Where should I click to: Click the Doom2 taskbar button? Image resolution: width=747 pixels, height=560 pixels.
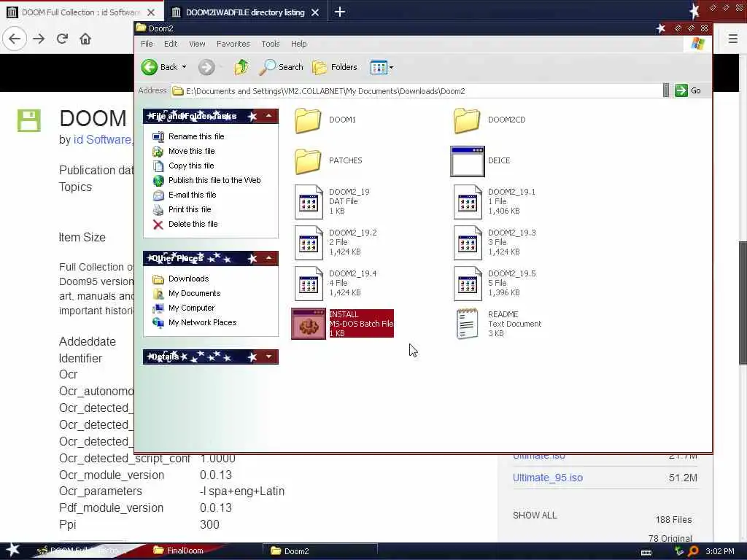[x=320, y=551]
